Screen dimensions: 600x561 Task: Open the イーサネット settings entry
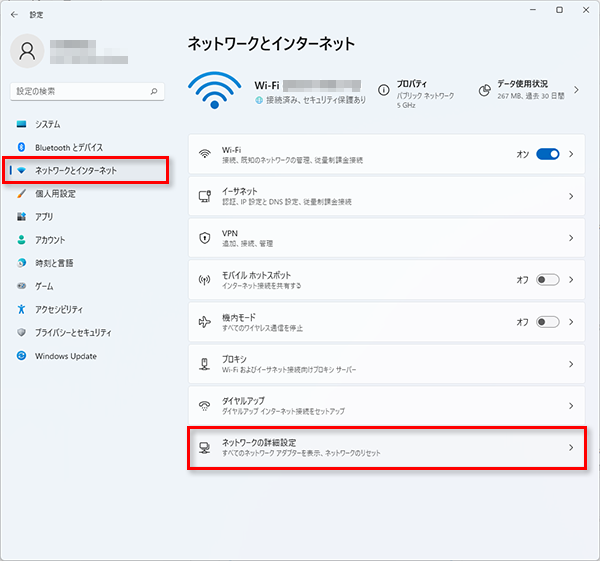pos(386,196)
